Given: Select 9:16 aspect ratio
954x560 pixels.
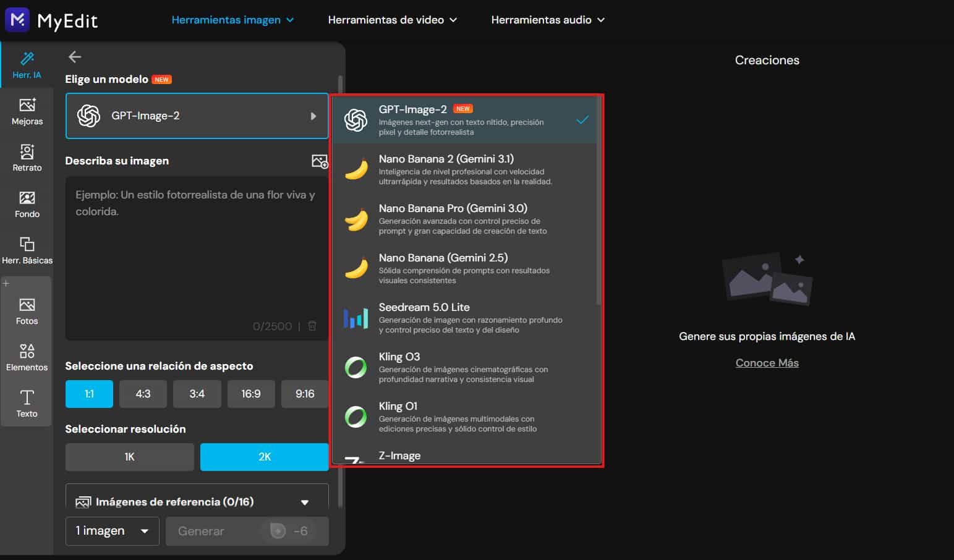Looking at the screenshot, I should (x=305, y=394).
